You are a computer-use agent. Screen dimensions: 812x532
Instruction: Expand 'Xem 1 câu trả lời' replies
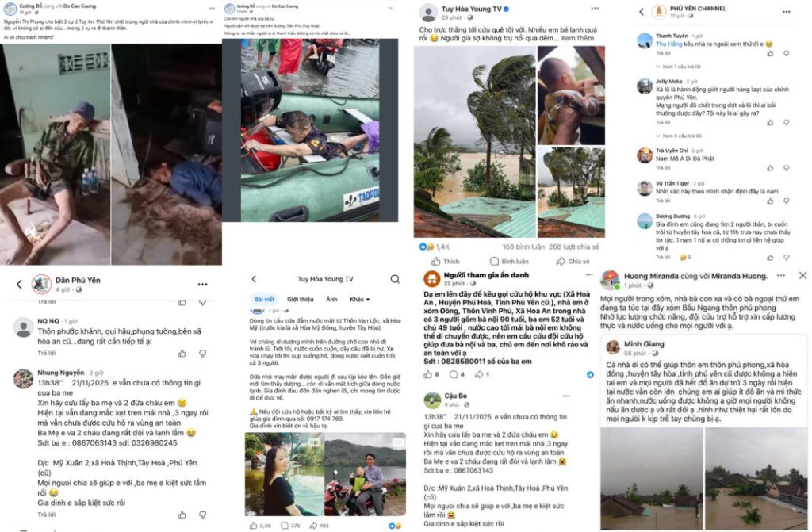(681, 67)
